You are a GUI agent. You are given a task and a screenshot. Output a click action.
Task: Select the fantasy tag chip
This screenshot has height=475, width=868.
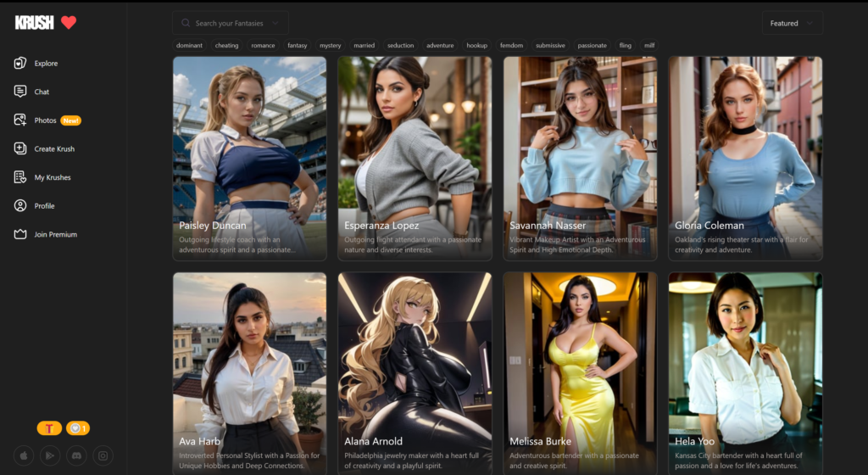point(298,46)
